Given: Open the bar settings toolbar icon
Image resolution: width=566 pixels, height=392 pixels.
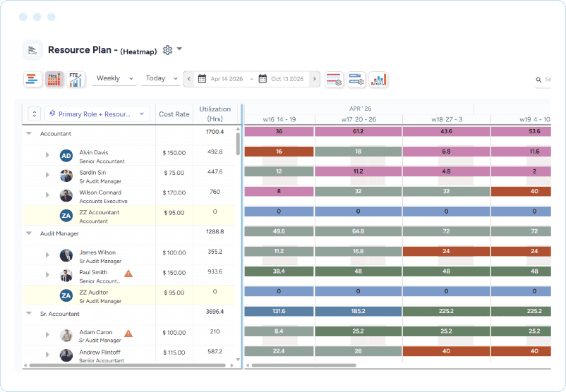Looking at the screenshot, I should [x=356, y=80].
